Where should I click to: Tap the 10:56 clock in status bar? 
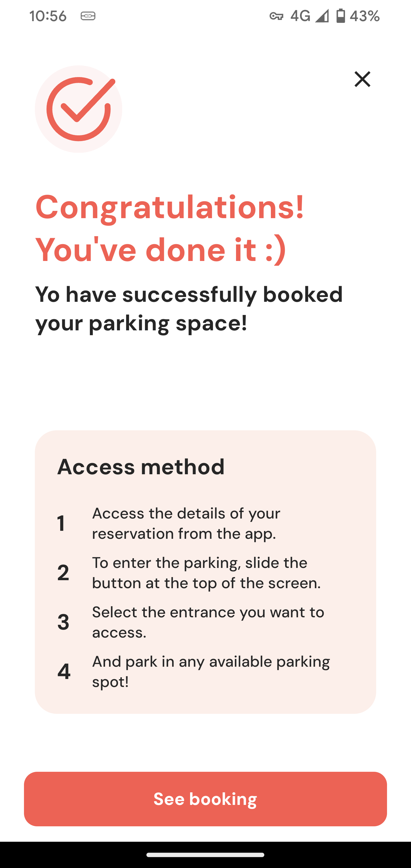coord(48,16)
